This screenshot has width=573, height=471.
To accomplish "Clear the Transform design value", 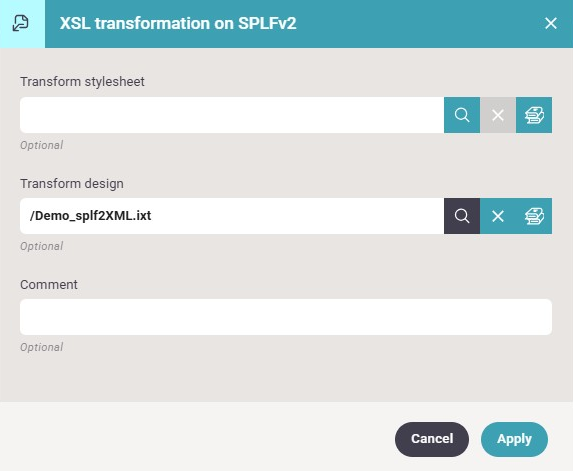I will 498,216.
